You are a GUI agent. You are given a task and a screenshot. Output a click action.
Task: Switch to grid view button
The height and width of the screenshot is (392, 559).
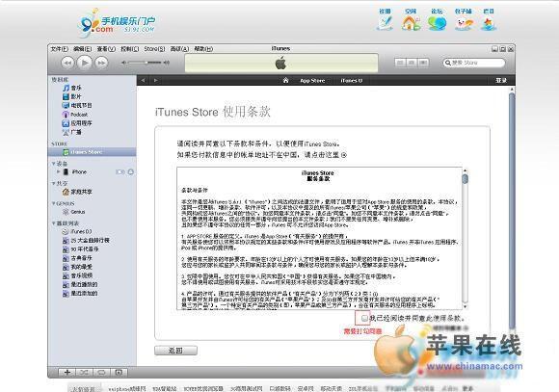coord(412,63)
